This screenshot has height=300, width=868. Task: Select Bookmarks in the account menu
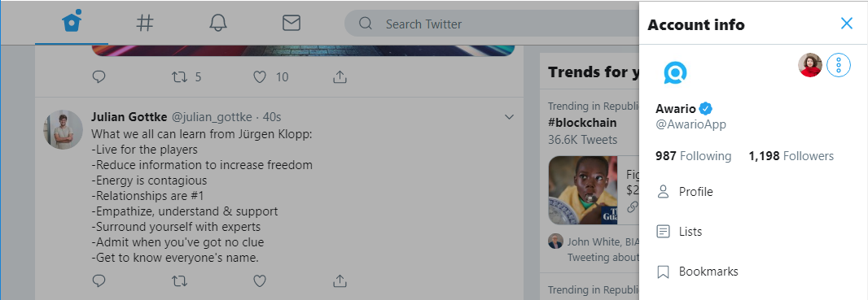click(753, 272)
